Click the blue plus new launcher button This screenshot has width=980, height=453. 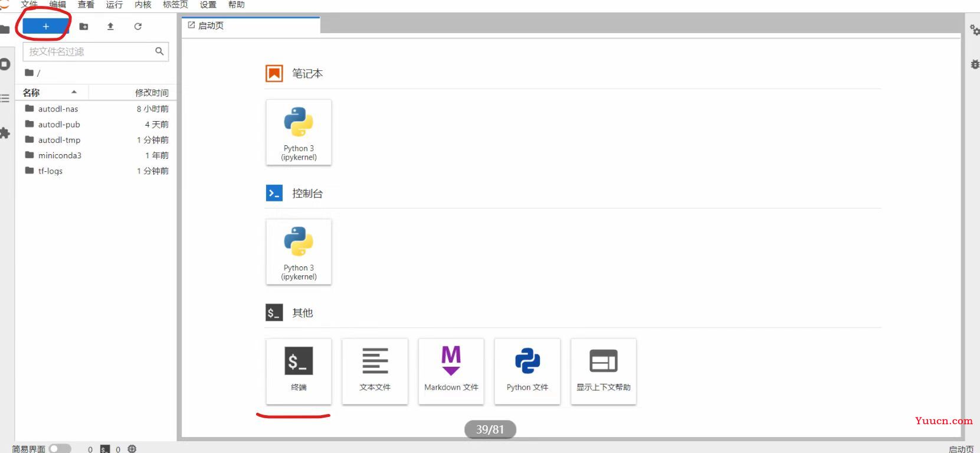45,26
